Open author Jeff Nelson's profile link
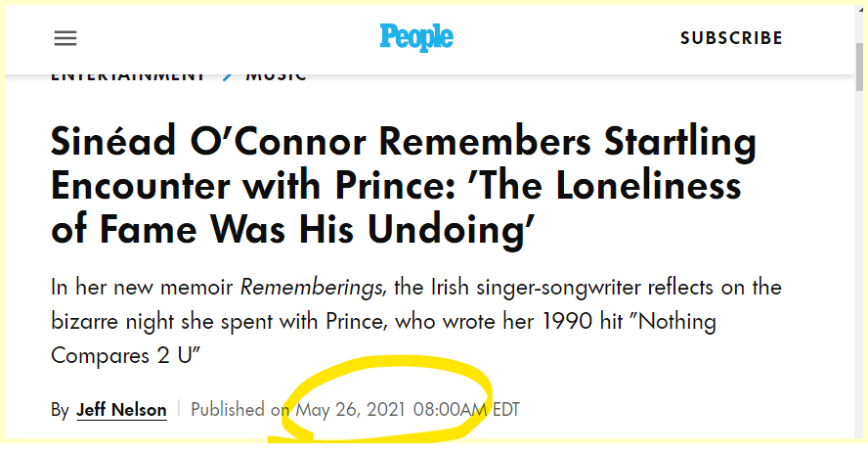Image resolution: width=868 pixels, height=453 pixels. click(x=121, y=409)
